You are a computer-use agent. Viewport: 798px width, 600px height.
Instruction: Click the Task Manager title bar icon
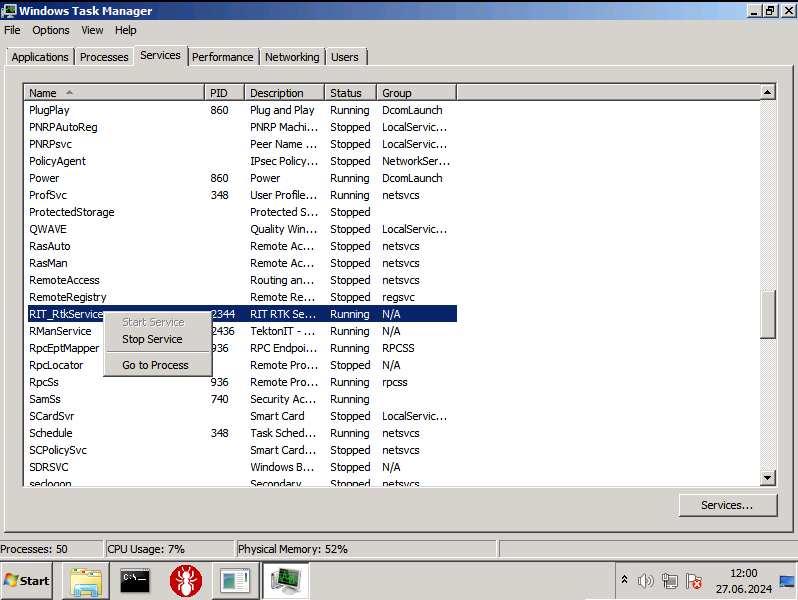(x=9, y=11)
